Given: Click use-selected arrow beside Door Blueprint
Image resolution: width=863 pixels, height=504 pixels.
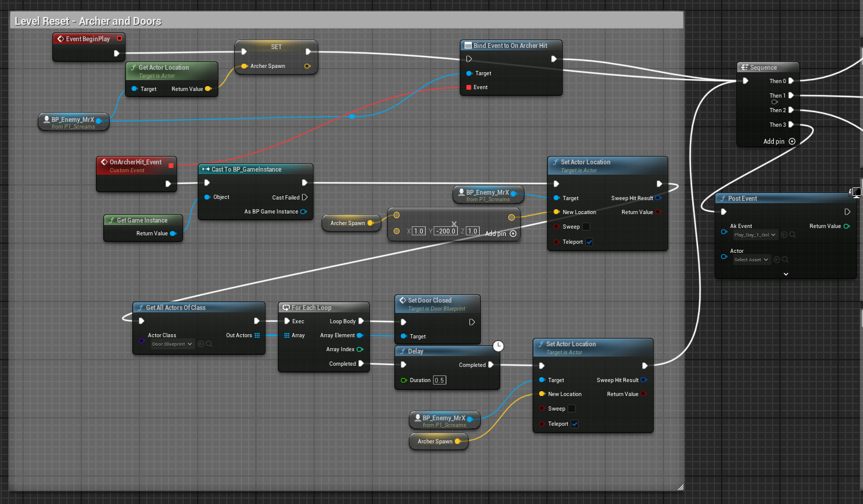Looking at the screenshot, I should (x=201, y=344).
